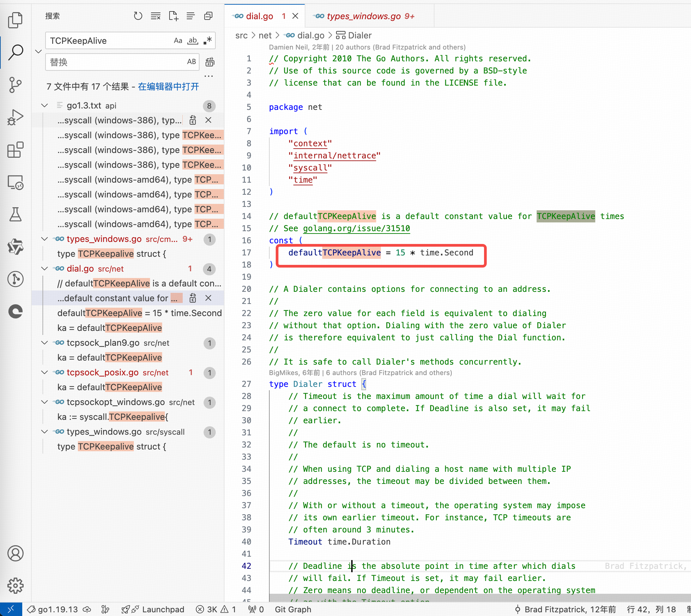691x616 pixels.
Task: Click errors count 3K in status bar
Action: pos(207,609)
